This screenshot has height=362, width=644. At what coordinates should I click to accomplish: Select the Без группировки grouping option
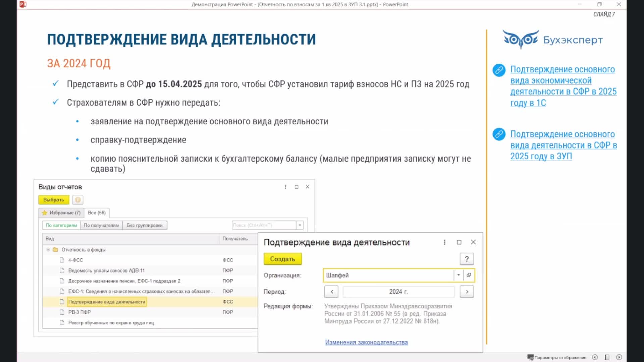pyautogui.click(x=145, y=225)
